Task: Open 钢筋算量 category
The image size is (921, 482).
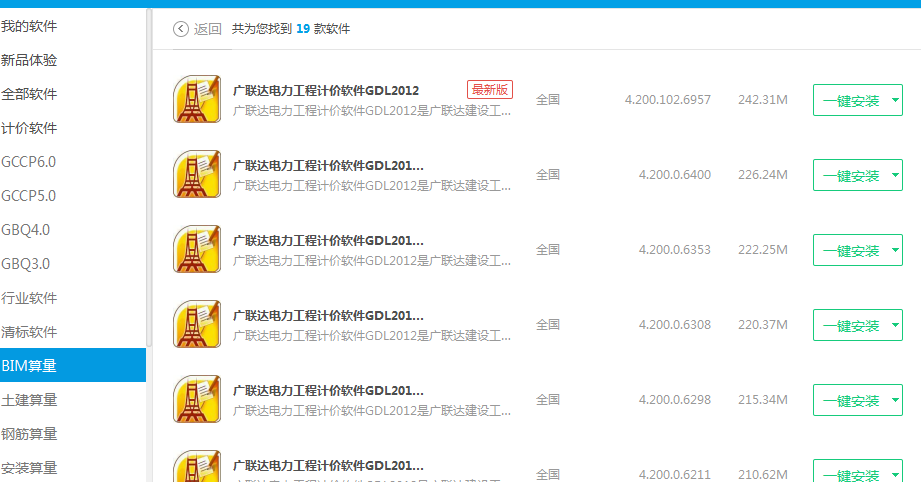Action: pyautogui.click(x=29, y=434)
